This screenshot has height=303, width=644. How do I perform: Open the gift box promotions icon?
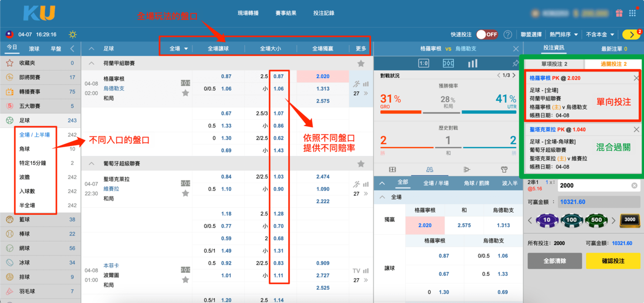619,13
